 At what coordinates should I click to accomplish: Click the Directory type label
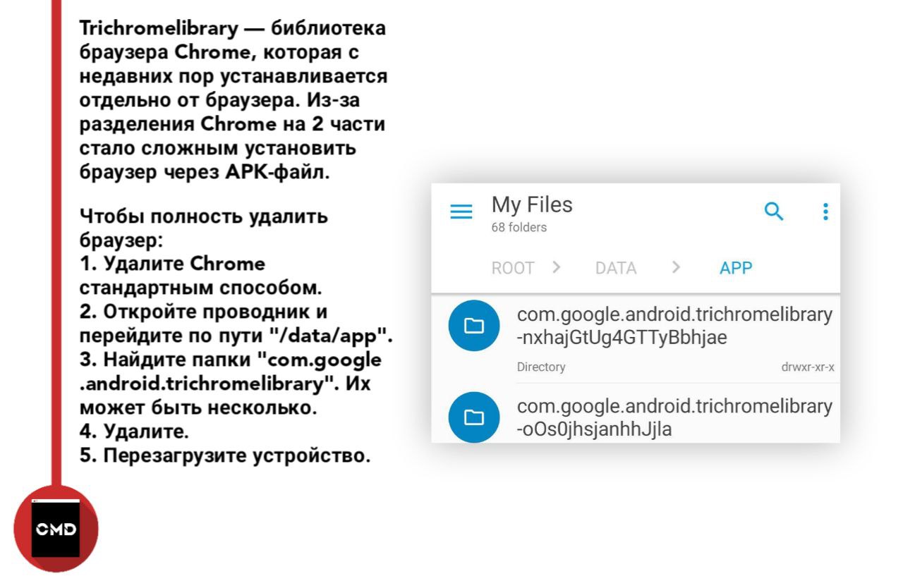[541, 367]
